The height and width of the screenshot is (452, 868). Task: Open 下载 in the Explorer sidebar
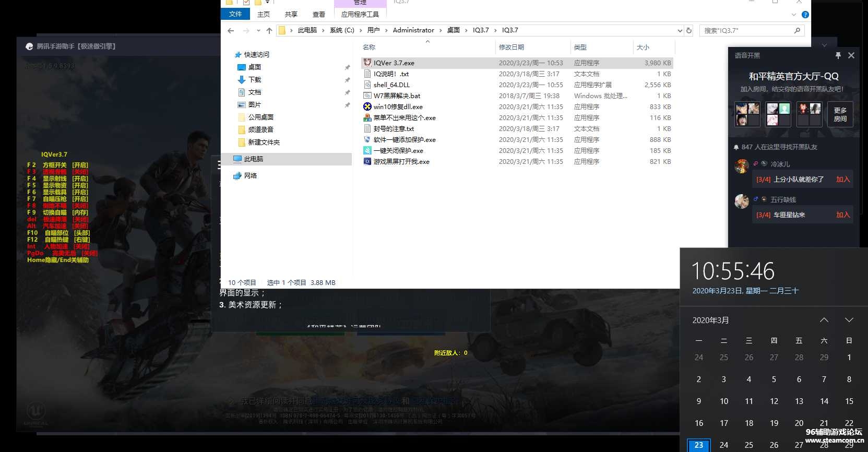pyautogui.click(x=254, y=79)
